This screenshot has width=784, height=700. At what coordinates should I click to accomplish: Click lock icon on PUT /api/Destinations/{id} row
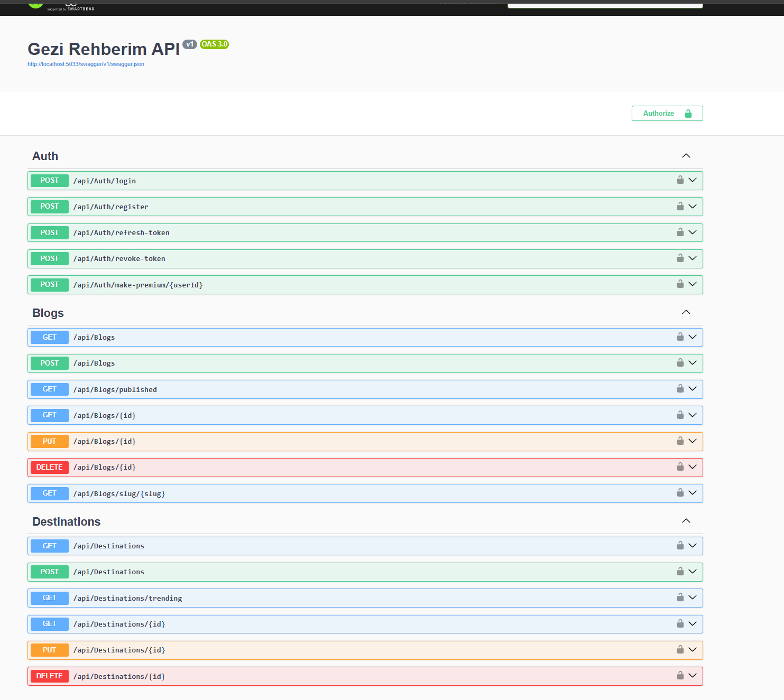point(680,649)
